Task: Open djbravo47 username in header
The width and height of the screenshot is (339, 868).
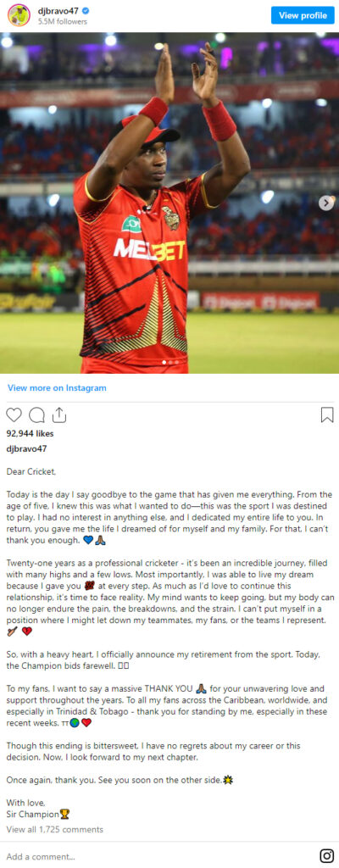Action: click(x=56, y=11)
